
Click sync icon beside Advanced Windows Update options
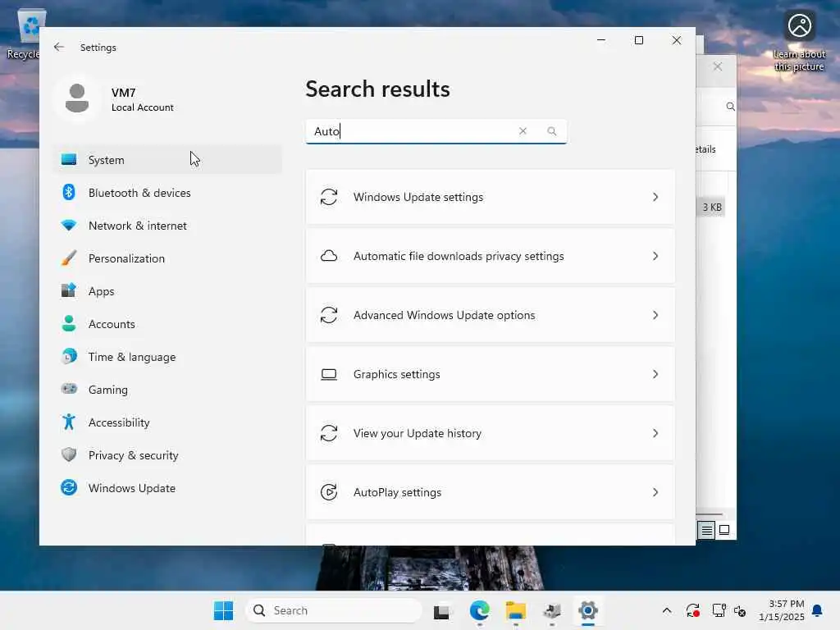click(x=329, y=315)
